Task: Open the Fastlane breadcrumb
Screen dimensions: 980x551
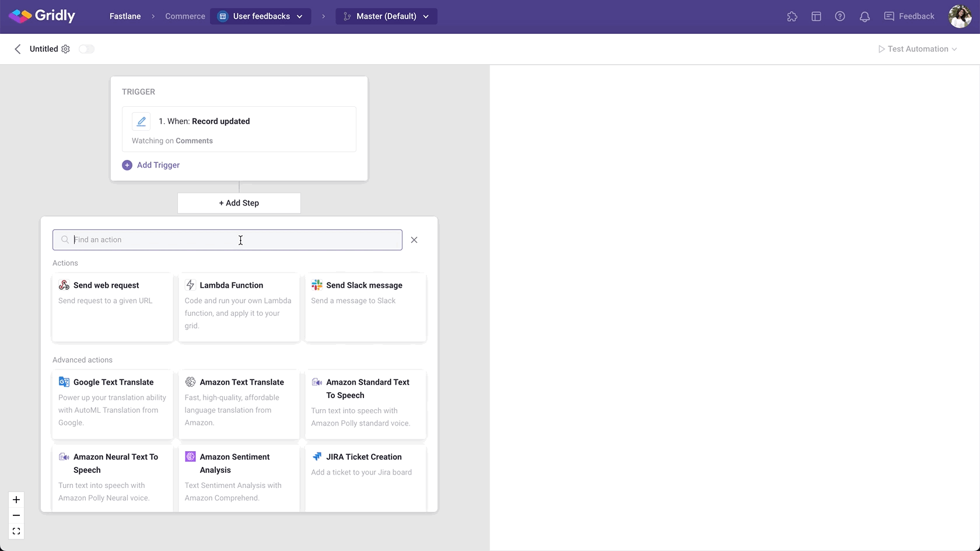Action: tap(125, 16)
